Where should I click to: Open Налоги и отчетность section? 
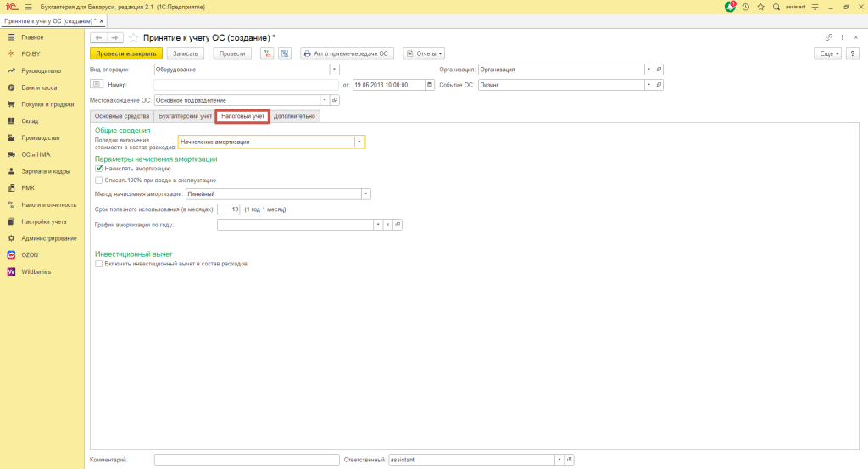pyautogui.click(x=48, y=205)
